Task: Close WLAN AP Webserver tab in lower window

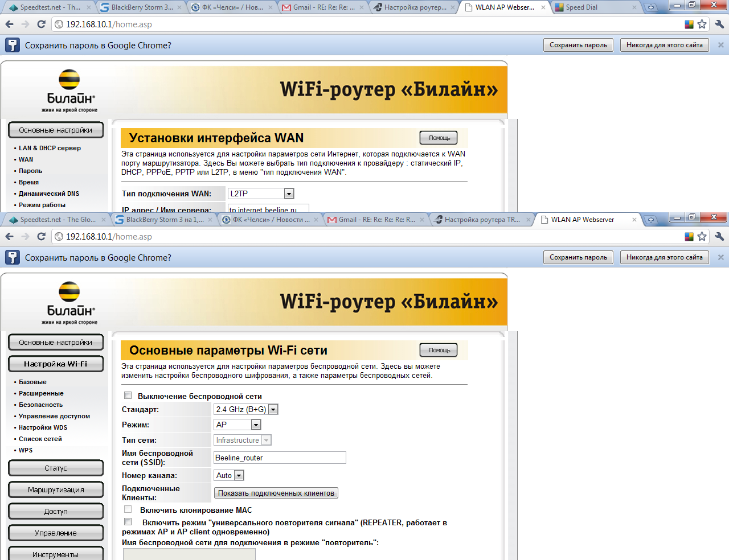Action: tap(634, 220)
